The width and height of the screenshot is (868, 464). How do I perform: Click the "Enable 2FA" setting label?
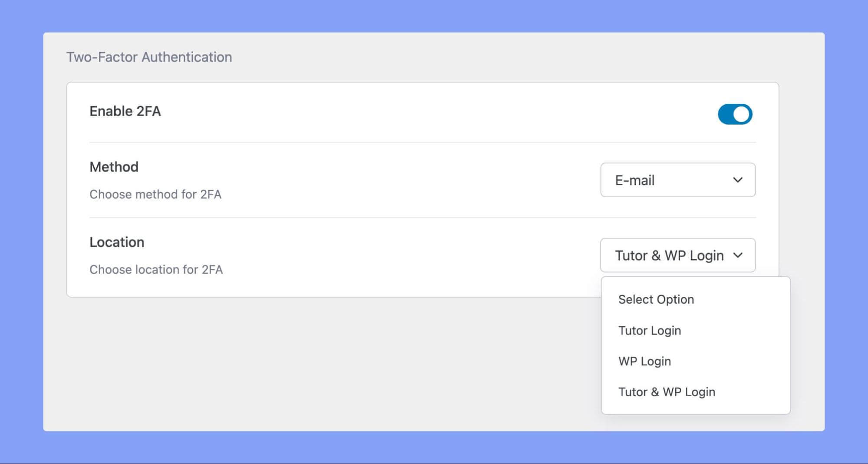[x=125, y=111]
